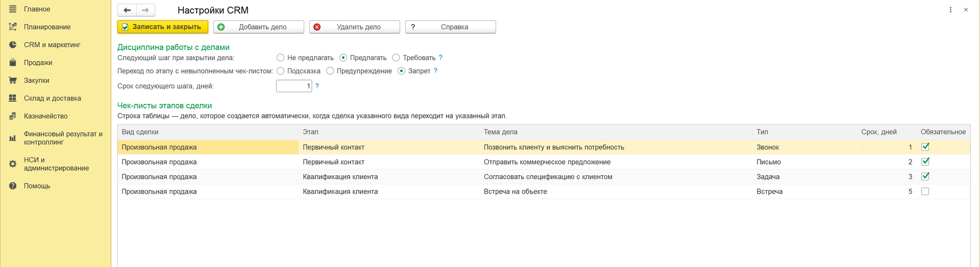The height and width of the screenshot is (267, 980).
Task: Open Помощь menu item
Action: pos(37,186)
